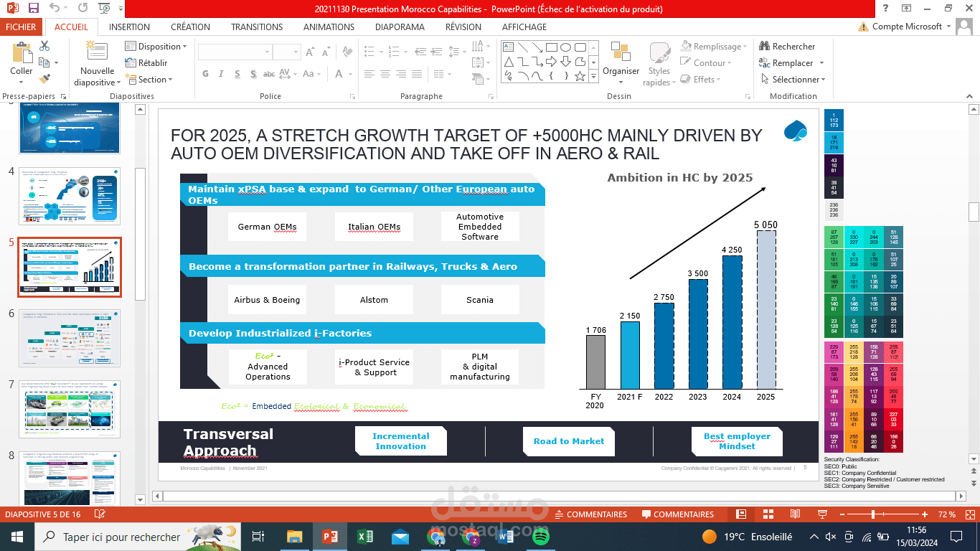This screenshot has width=980, height=551.
Task: Toggle text shadow formatting
Action: click(253, 74)
